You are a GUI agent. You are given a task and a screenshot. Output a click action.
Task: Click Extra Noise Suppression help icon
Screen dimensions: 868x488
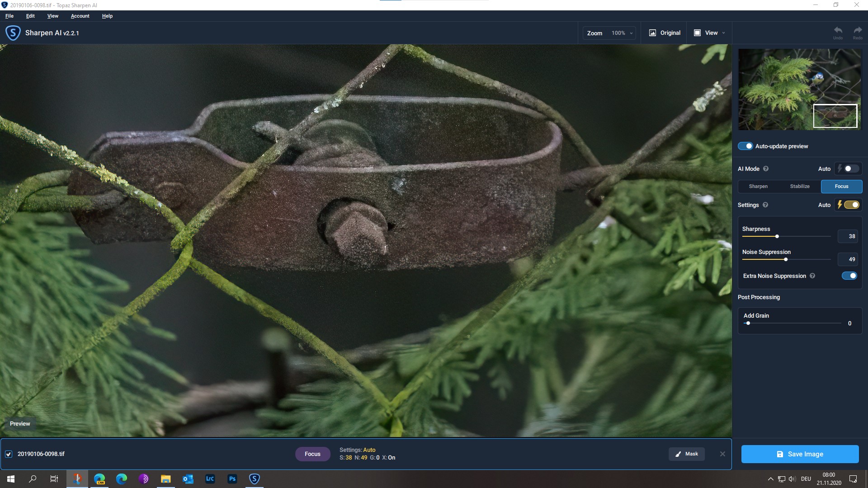[x=812, y=276]
